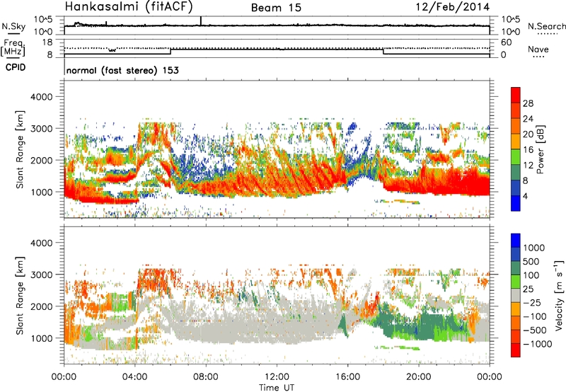Click the frequency step-down near 18:00
This screenshot has width=566, height=392.
pos(383,52)
